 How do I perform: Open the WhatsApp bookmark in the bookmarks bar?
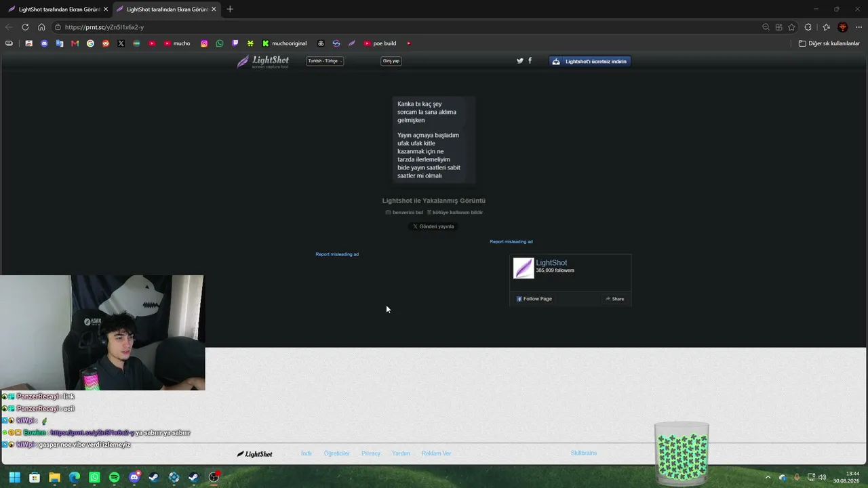(x=220, y=43)
